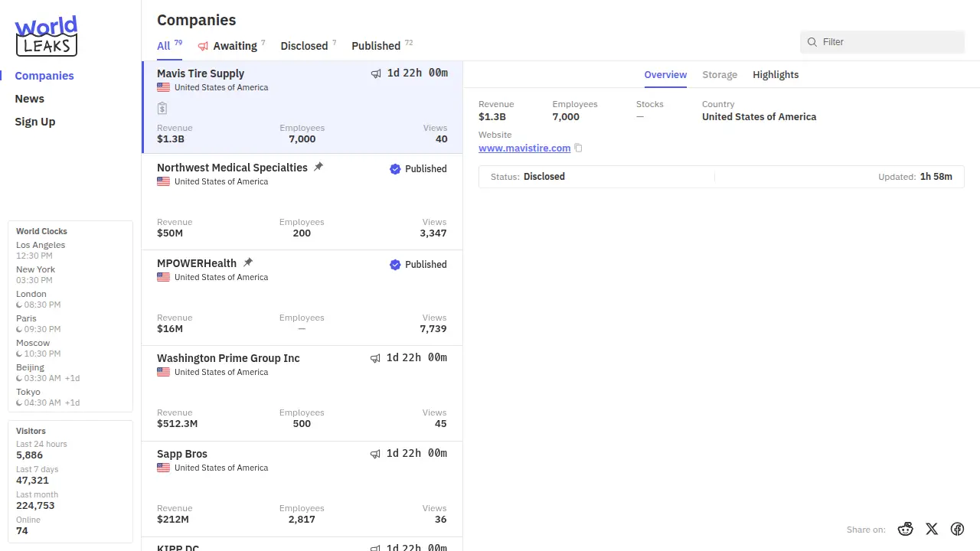
Task: Share on Facebook icon
Action: point(957,529)
